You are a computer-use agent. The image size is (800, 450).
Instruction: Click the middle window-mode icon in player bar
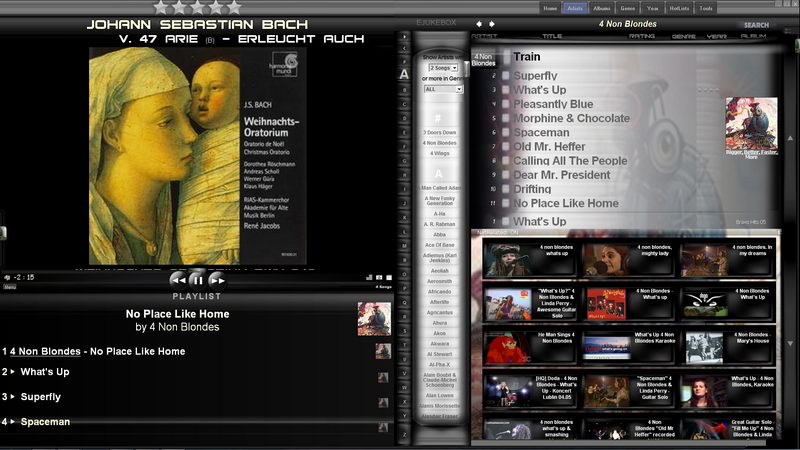(x=379, y=278)
